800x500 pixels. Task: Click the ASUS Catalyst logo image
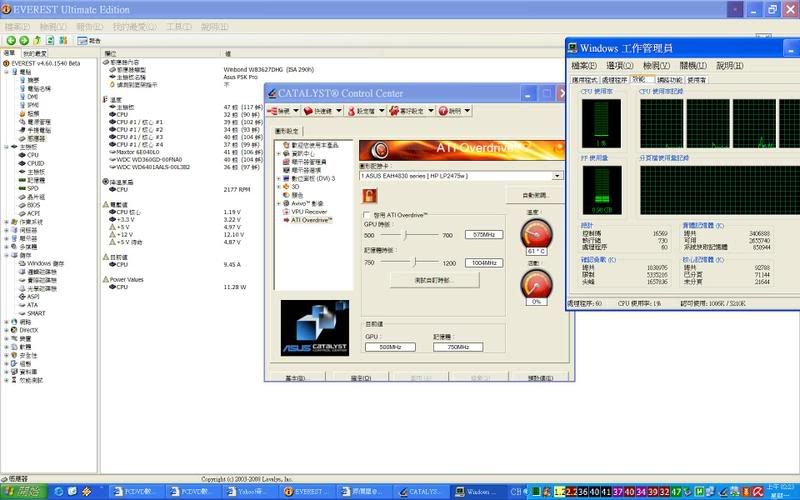[x=315, y=328]
